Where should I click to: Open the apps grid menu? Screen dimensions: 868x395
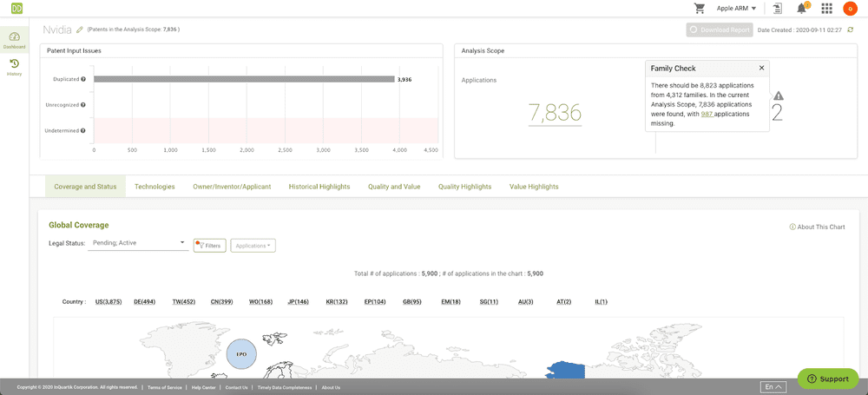(827, 9)
